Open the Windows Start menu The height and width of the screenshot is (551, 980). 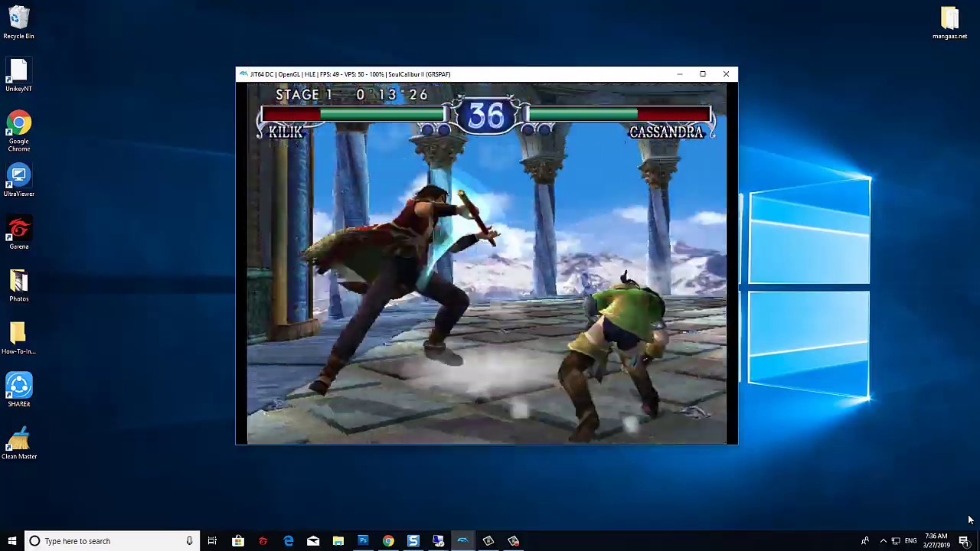coord(11,541)
